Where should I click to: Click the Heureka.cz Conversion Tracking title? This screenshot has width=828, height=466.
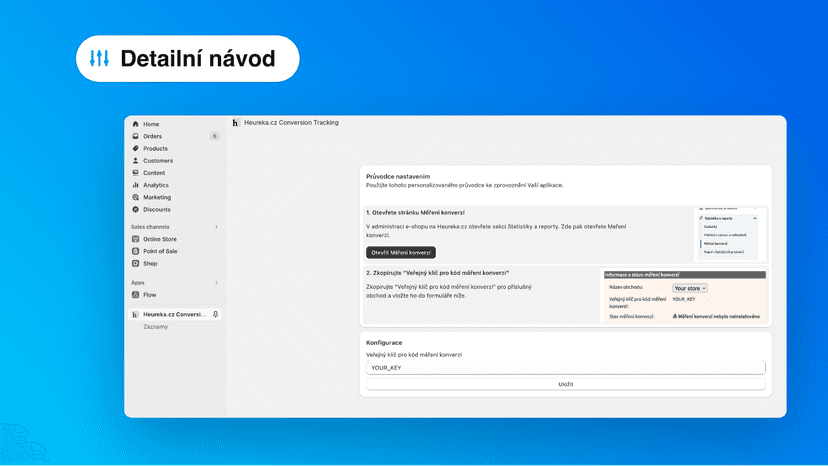click(x=291, y=123)
